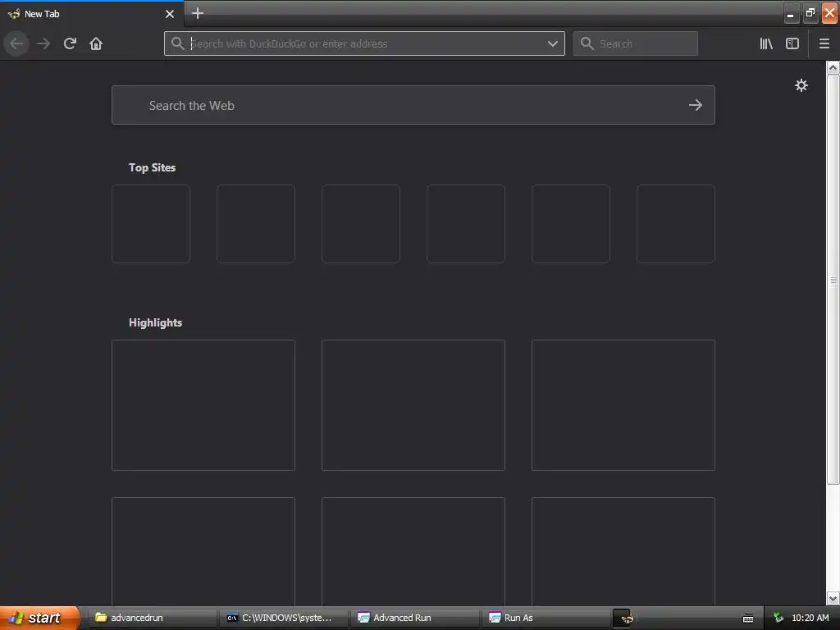
Task: Click the Search the Web field
Action: (413, 105)
